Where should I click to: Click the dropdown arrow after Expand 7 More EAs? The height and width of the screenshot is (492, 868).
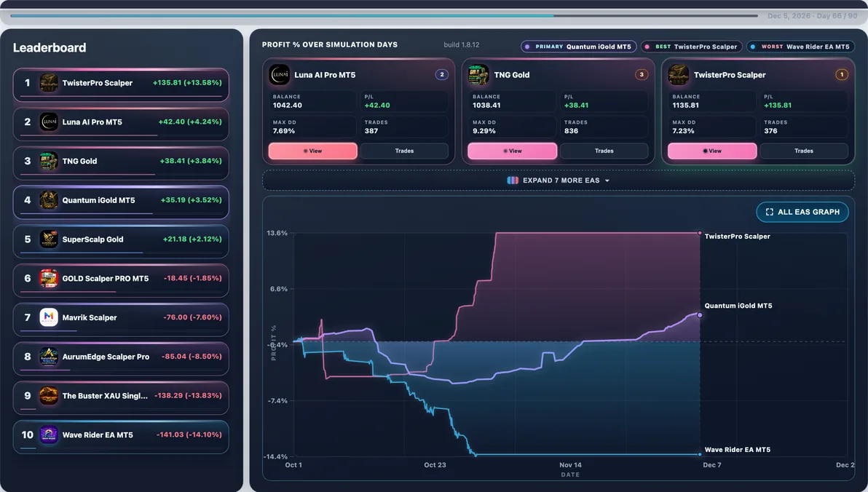[x=607, y=181]
